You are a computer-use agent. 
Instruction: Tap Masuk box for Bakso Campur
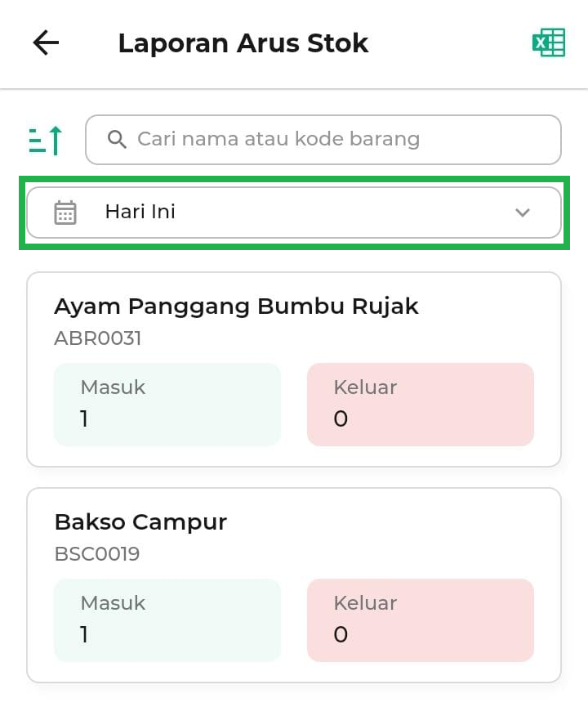[x=167, y=620]
